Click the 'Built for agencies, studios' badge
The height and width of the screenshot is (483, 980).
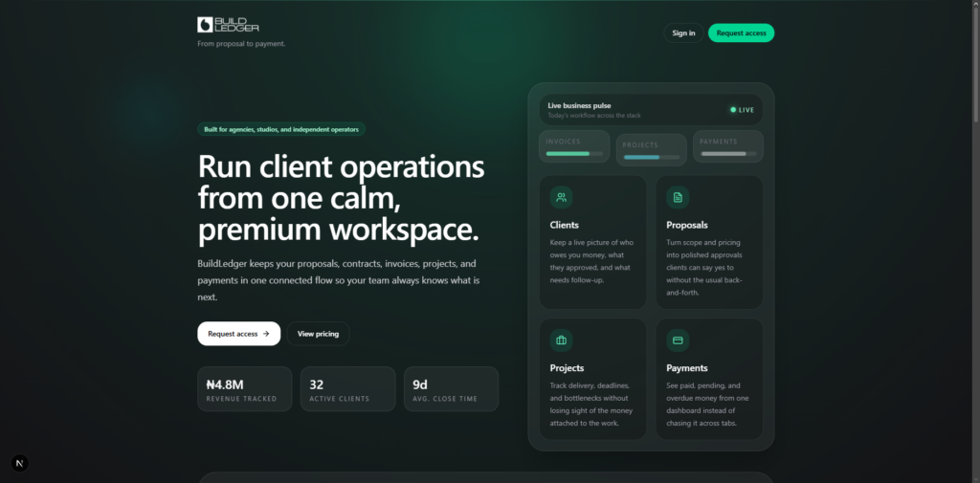coord(281,129)
